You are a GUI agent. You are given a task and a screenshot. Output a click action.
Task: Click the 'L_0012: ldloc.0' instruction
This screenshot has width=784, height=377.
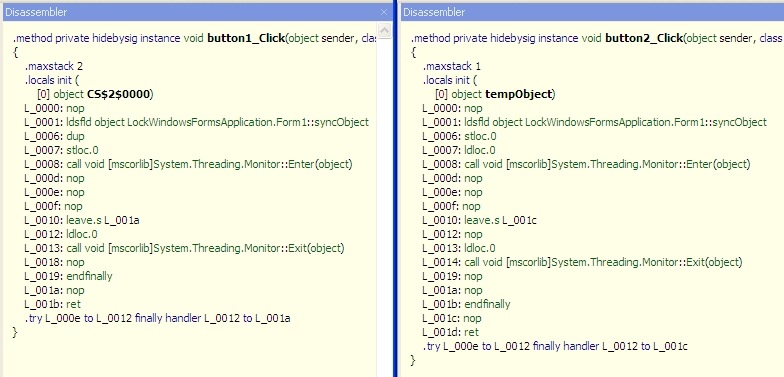(x=61, y=234)
